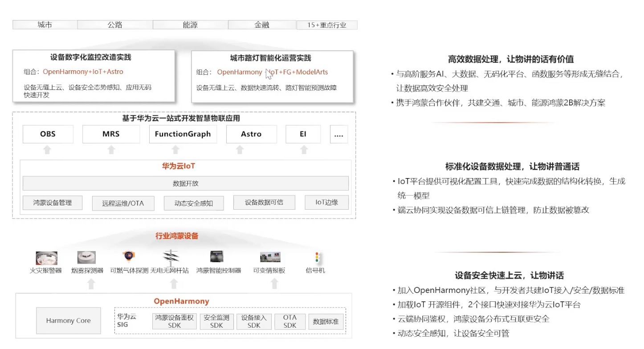644x349 pixels.
Task: Click the 远程运维/OTA box
Action: click(x=123, y=203)
